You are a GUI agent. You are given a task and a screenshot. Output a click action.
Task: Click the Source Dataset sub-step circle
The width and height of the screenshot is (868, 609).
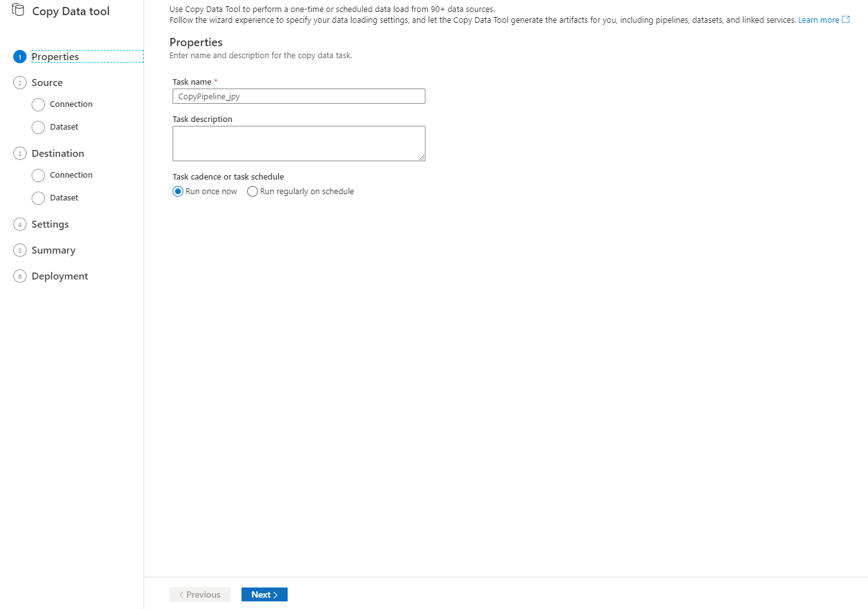[x=38, y=127]
